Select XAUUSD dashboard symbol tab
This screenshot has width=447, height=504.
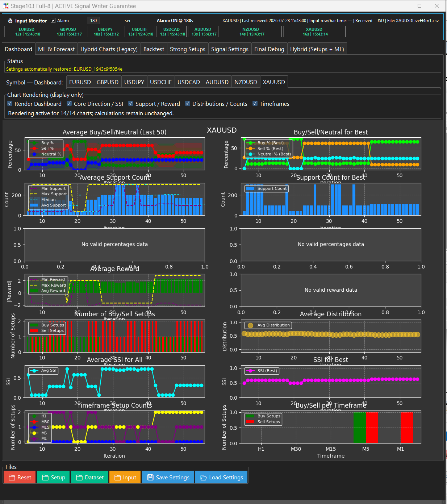tap(274, 82)
